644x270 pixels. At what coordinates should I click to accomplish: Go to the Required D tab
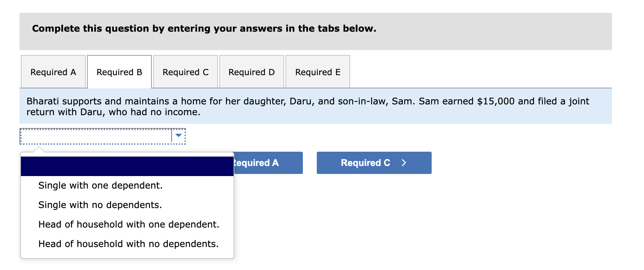click(252, 72)
